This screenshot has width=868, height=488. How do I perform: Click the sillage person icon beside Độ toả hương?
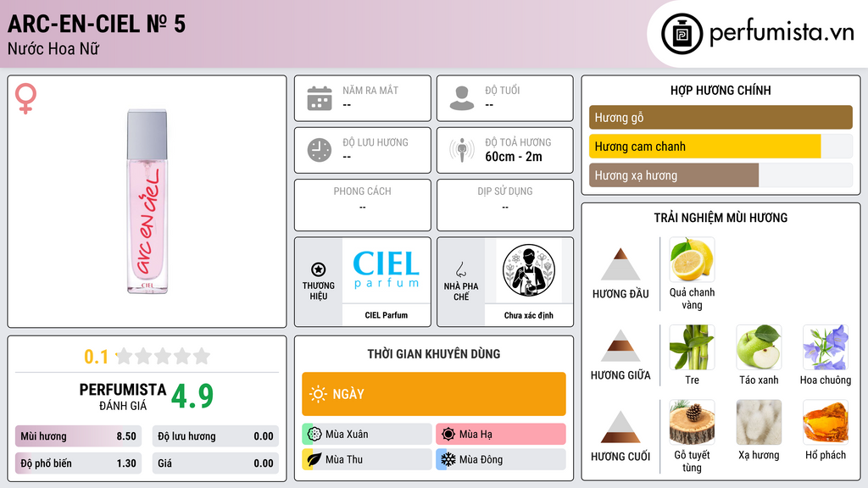tap(462, 150)
